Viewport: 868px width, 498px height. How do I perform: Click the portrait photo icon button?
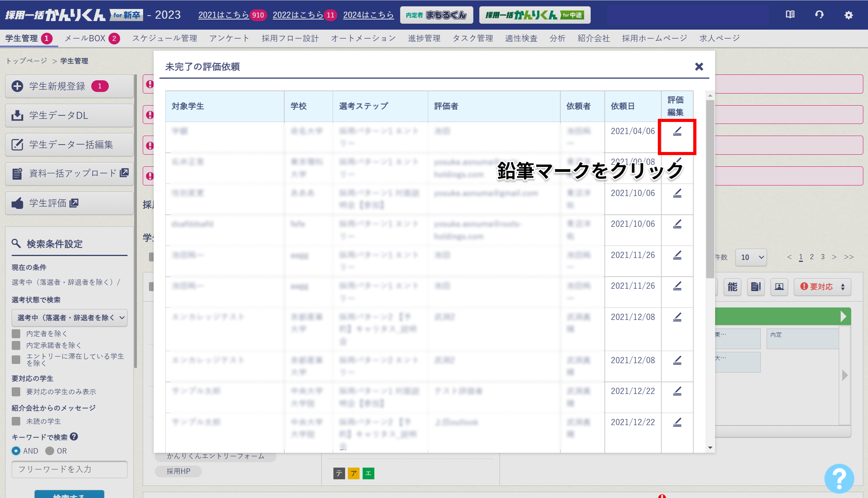pos(779,287)
